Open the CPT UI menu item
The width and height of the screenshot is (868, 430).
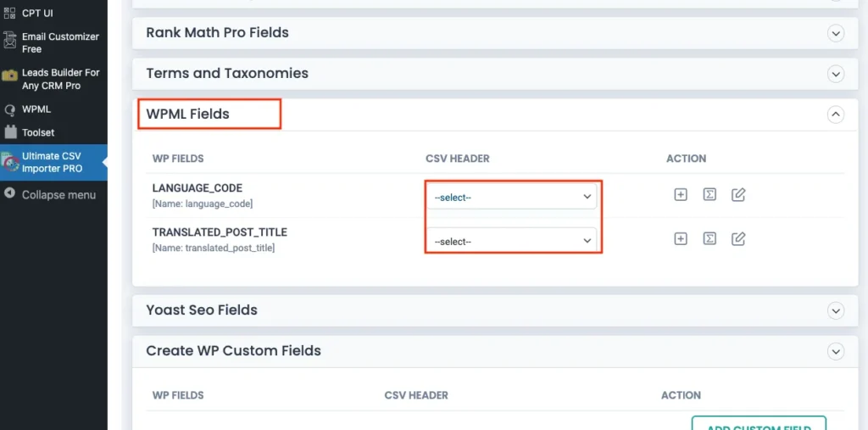(x=36, y=13)
